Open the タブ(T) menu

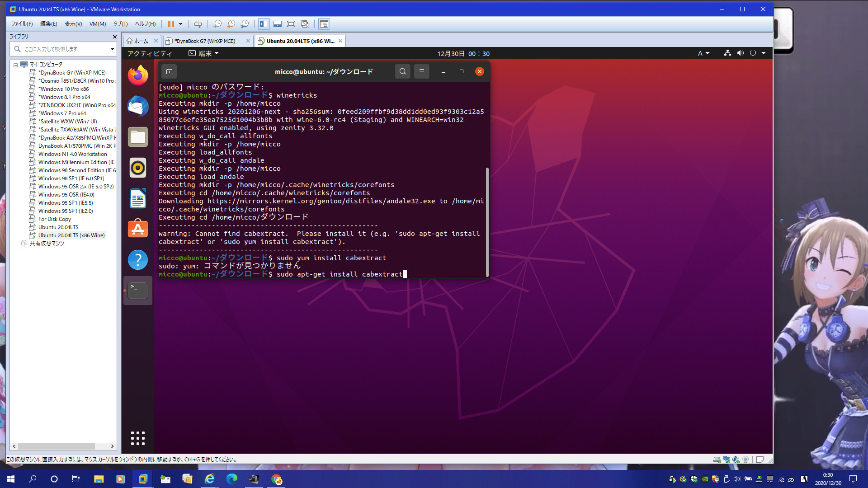tap(120, 24)
